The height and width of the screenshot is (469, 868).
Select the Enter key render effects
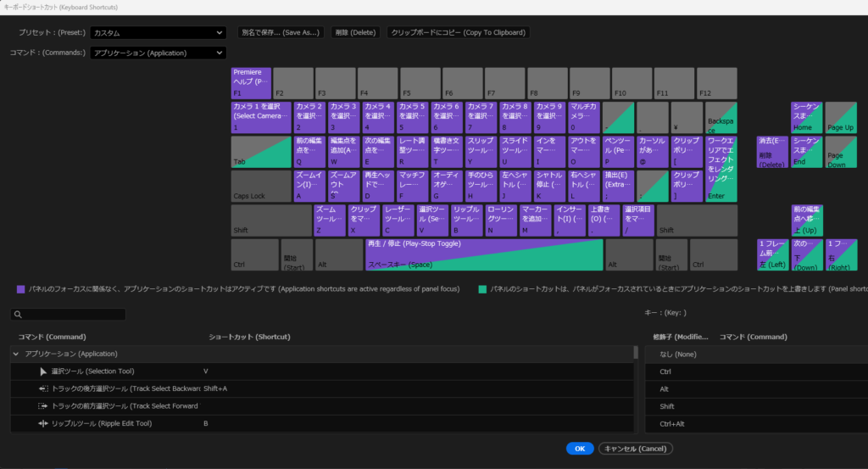[721, 169]
